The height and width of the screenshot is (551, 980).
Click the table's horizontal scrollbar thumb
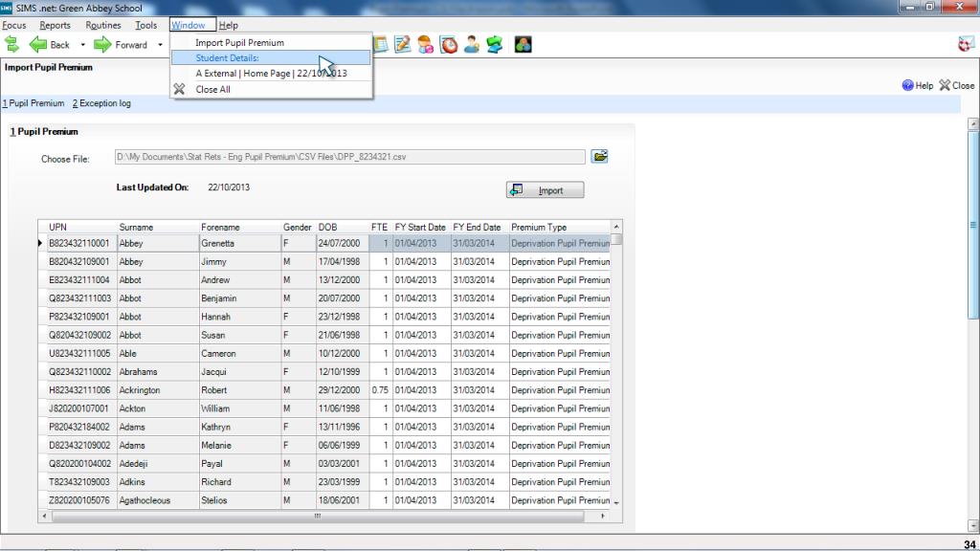point(318,516)
